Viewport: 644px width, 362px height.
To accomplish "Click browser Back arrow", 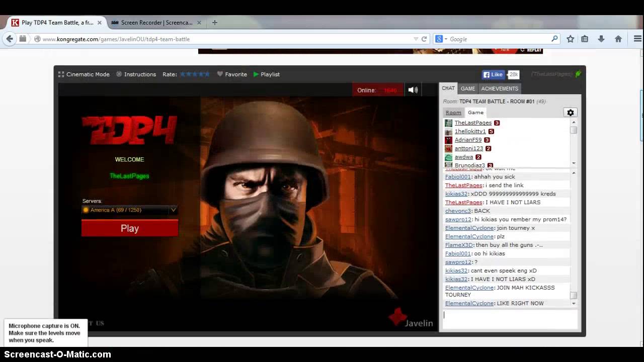I will click(x=10, y=39).
